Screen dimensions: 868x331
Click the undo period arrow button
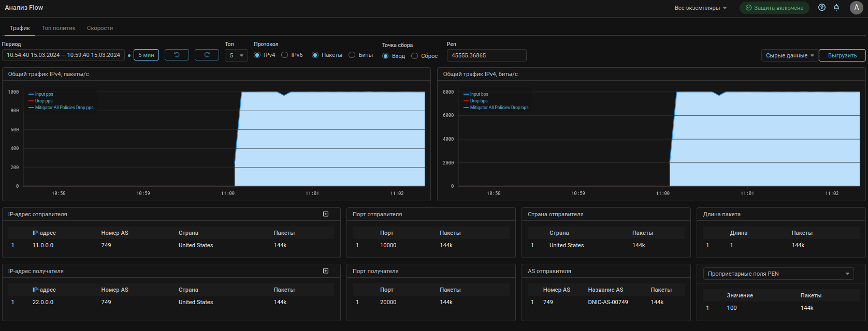[177, 55]
